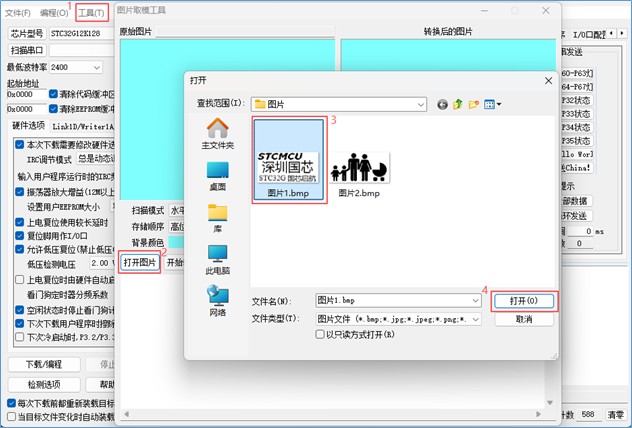
Task: Go to 主文件夹 home location
Action: pyautogui.click(x=218, y=133)
